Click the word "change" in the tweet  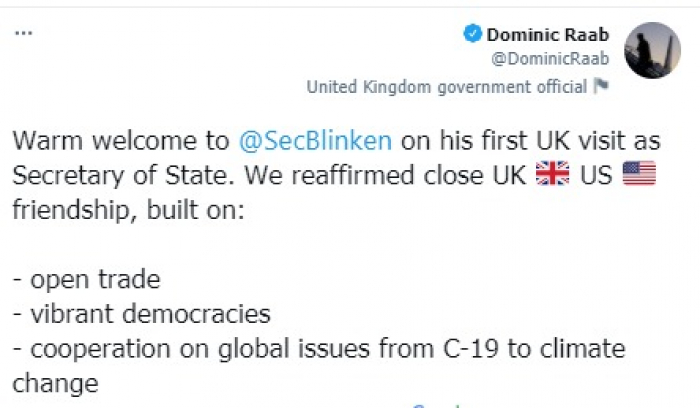(55, 382)
